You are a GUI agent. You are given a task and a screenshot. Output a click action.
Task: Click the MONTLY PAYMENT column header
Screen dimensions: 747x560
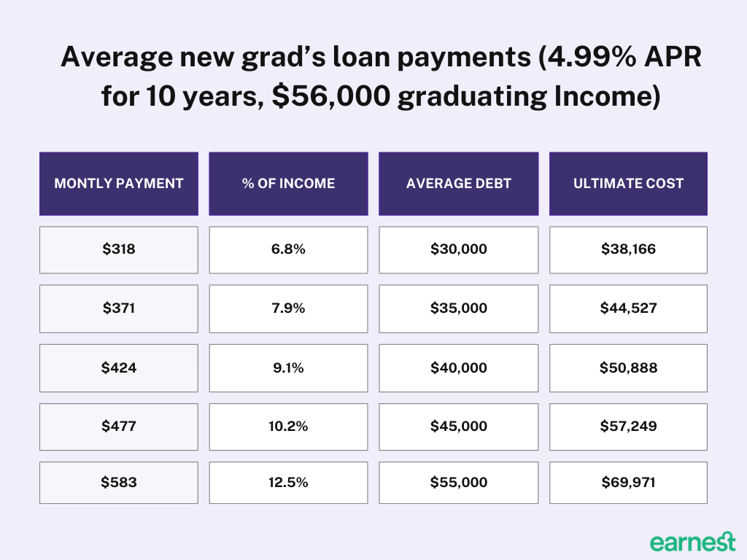coord(119,184)
